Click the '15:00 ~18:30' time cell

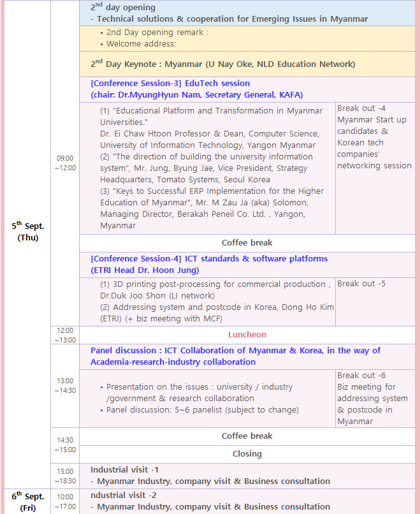click(65, 476)
